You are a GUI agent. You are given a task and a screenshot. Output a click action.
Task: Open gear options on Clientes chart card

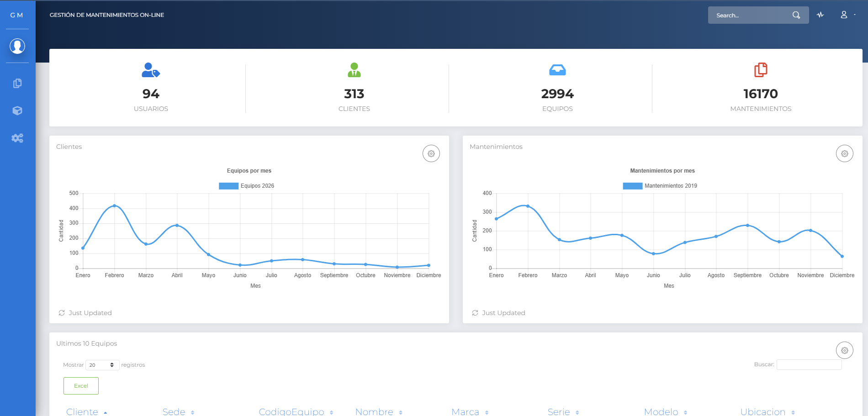[x=431, y=153]
